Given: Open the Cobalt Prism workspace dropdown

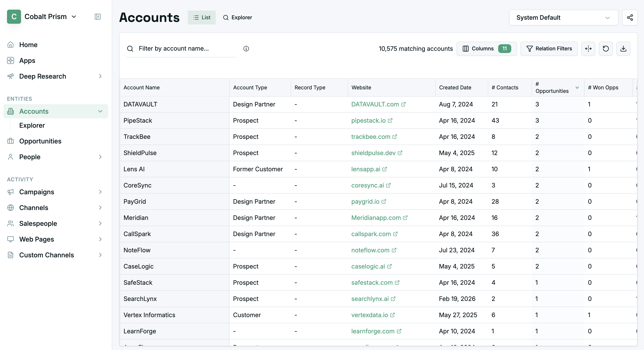Looking at the screenshot, I should click(x=74, y=17).
